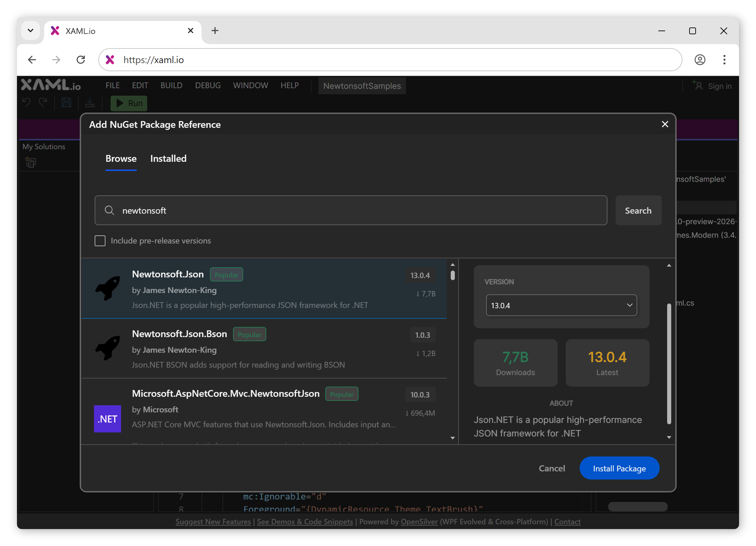Open the BUILD menu
Viewport: 756px width, 546px height.
[x=171, y=85]
